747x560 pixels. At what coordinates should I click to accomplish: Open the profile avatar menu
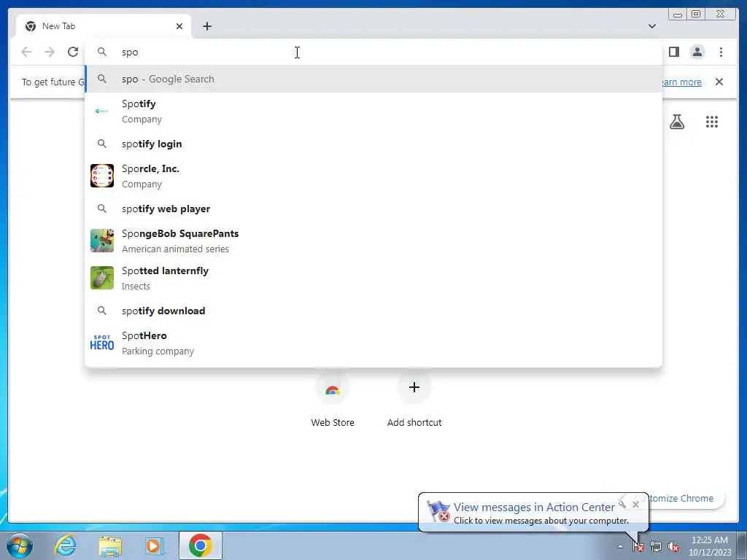697,52
